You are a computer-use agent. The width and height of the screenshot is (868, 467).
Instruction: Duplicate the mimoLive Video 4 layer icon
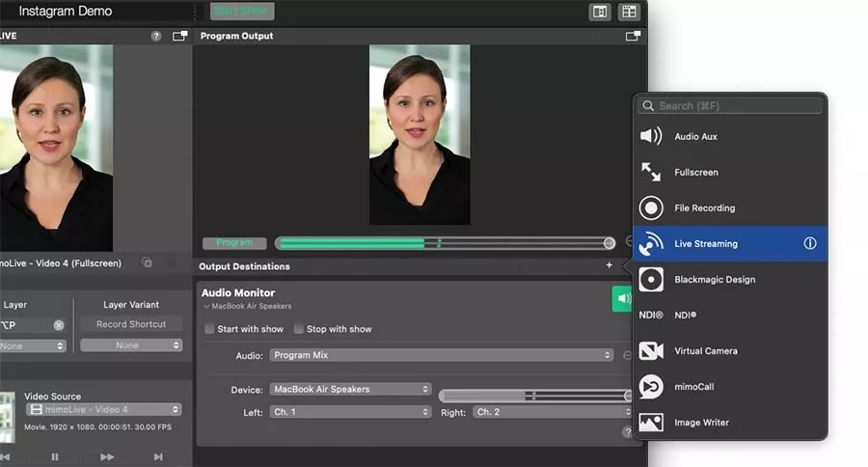tap(147, 262)
